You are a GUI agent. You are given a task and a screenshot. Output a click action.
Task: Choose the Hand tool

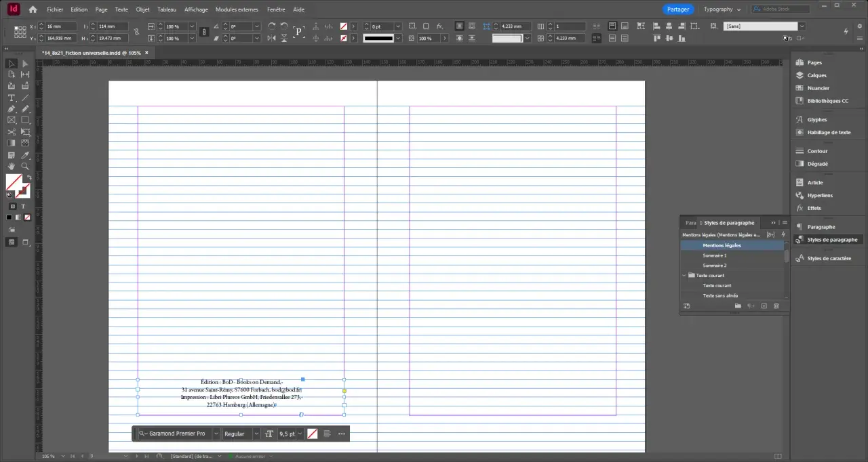tap(12, 167)
